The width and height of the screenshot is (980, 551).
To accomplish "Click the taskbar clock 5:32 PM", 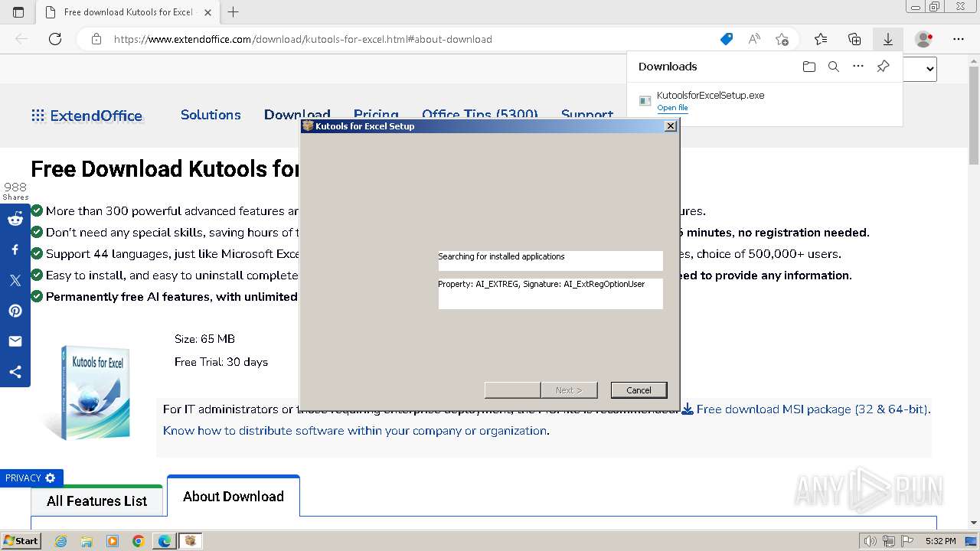I will (x=940, y=541).
